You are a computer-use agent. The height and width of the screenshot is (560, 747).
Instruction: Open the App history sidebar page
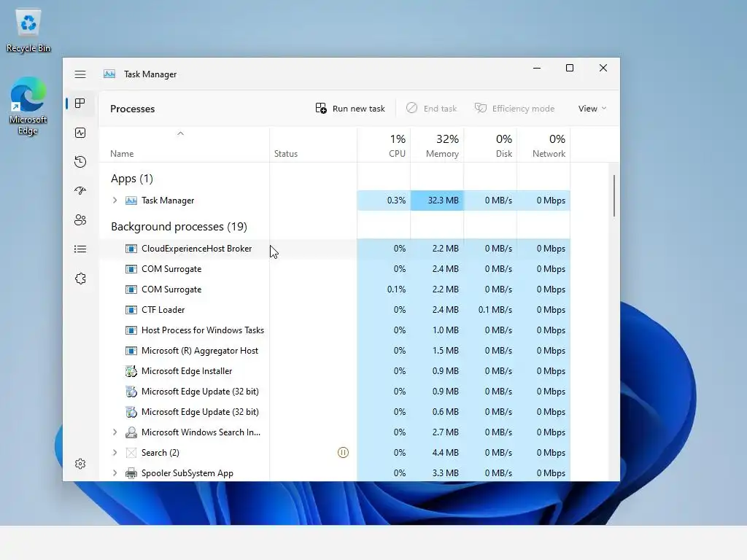[80, 162]
